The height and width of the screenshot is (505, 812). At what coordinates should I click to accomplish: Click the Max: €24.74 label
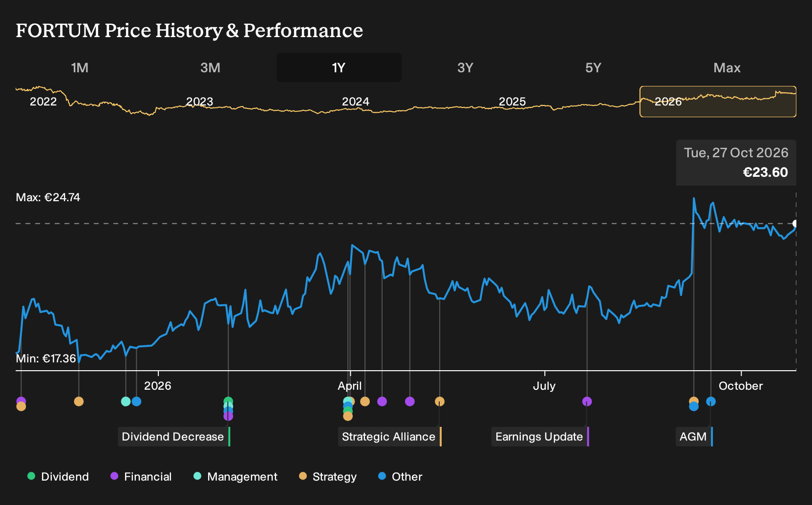(48, 197)
